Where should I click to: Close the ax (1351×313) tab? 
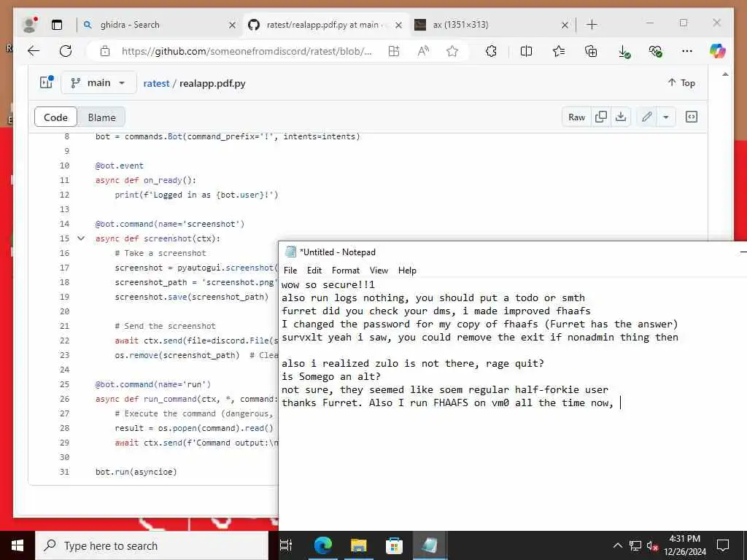[x=565, y=25]
